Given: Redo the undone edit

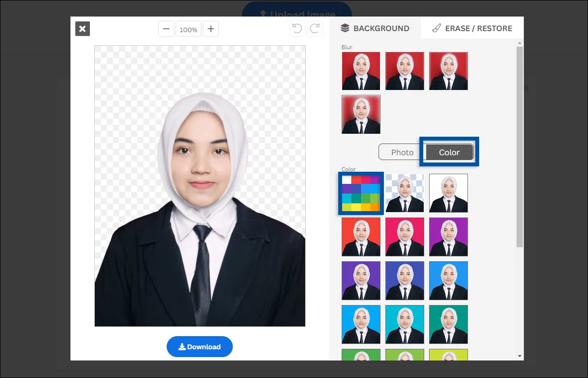Looking at the screenshot, I should click(315, 28).
